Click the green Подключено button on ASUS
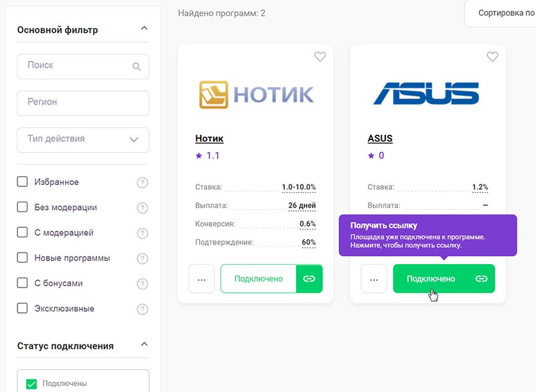This screenshot has height=392, width=536. [x=444, y=279]
